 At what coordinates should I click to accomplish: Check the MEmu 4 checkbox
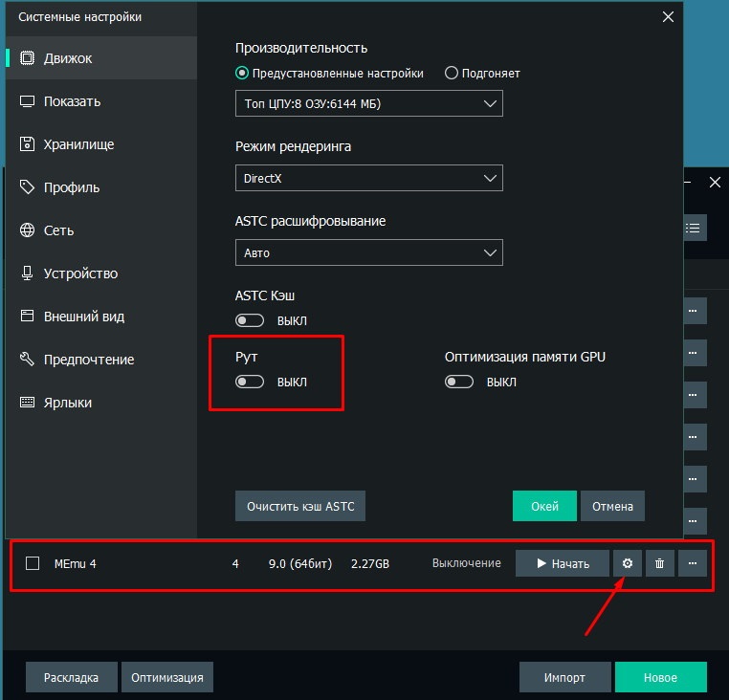(33, 563)
